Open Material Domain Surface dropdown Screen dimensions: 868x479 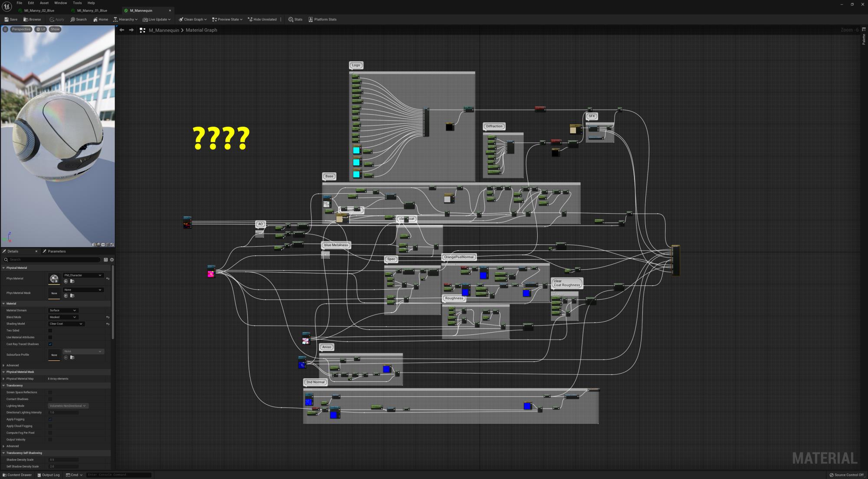(x=63, y=311)
